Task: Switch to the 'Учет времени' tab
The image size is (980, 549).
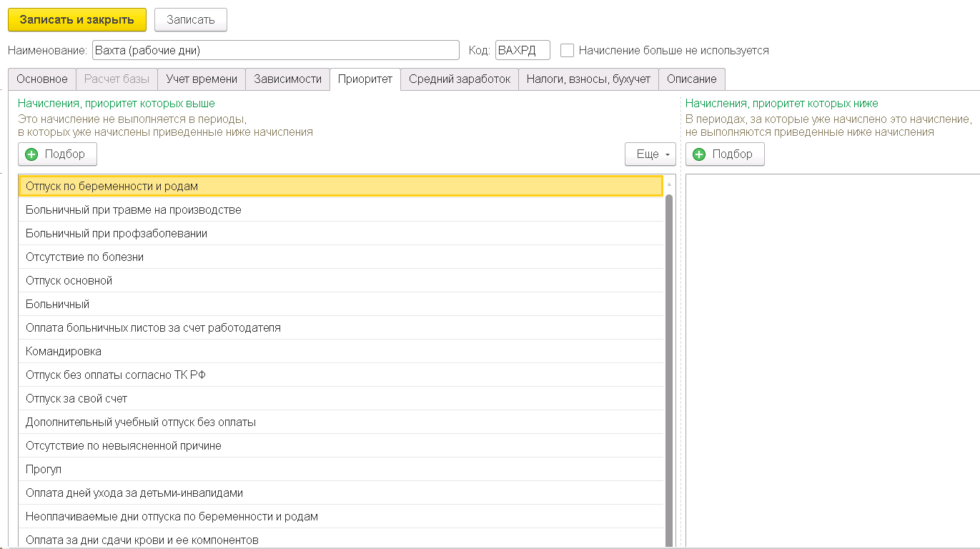Action: point(202,79)
